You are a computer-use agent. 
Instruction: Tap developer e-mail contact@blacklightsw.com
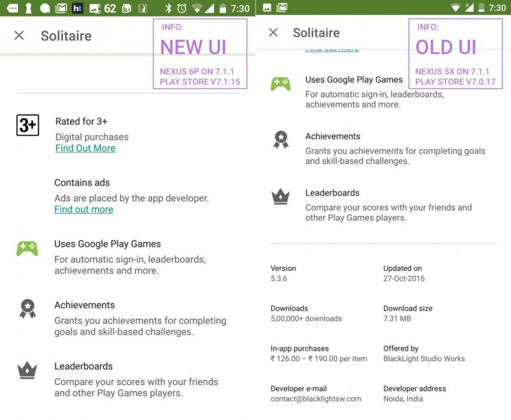[316, 399]
